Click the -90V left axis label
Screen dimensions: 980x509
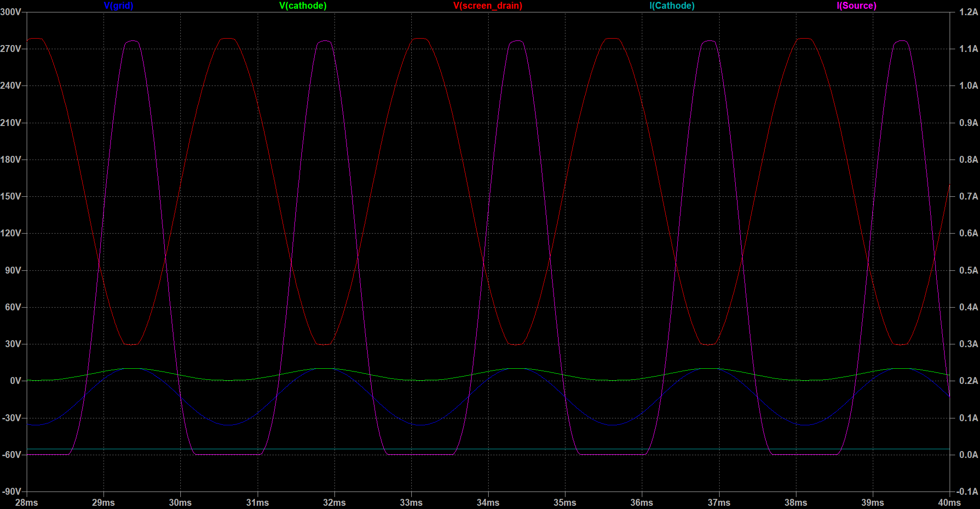point(12,492)
